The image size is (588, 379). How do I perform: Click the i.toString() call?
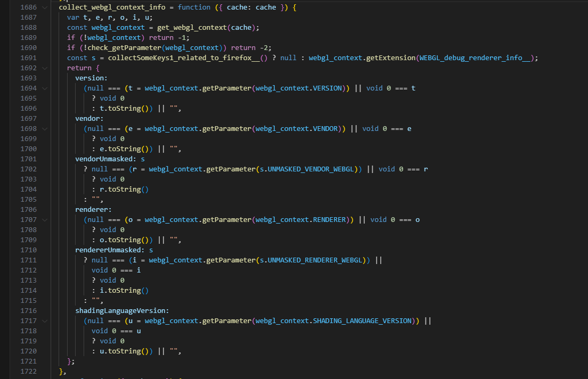click(124, 291)
